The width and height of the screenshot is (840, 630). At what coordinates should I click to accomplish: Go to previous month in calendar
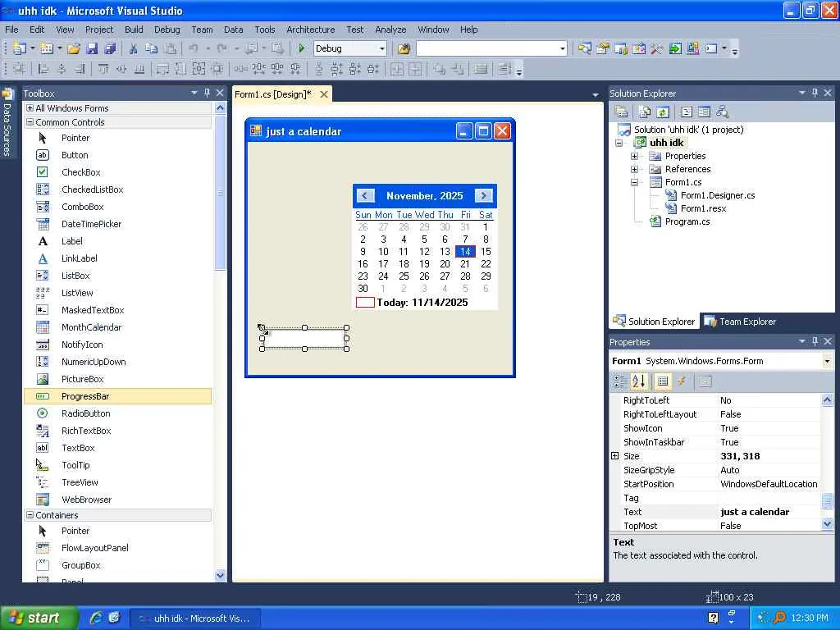pos(365,195)
